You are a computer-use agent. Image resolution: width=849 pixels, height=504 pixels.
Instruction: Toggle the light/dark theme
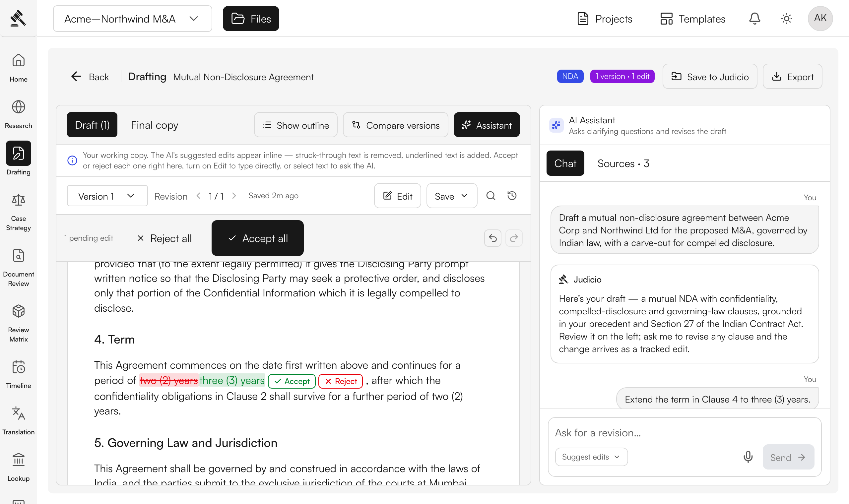click(x=787, y=18)
